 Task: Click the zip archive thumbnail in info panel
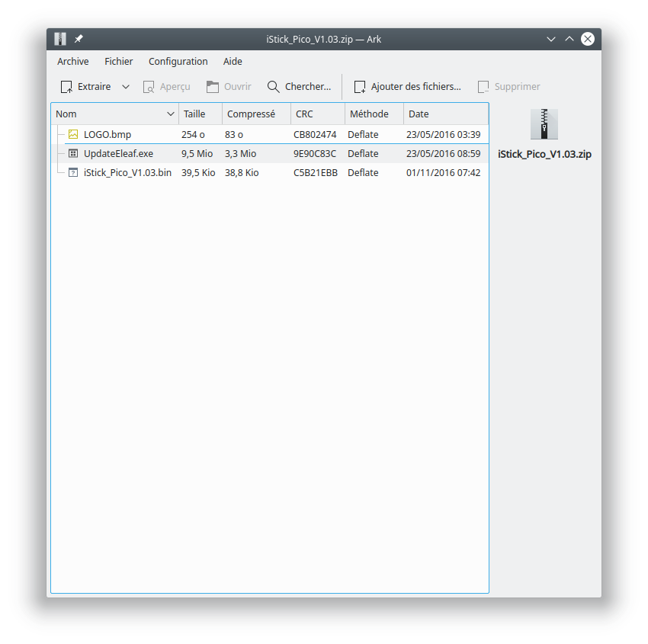click(544, 124)
